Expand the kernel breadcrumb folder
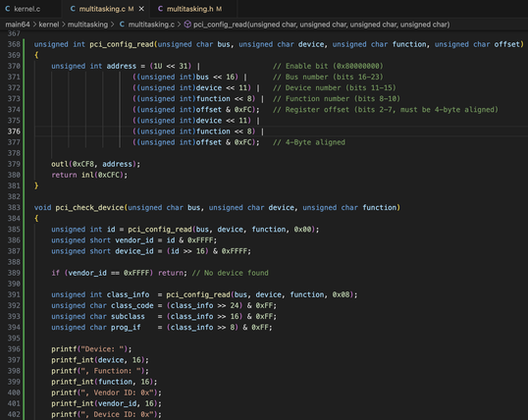 (x=49, y=25)
